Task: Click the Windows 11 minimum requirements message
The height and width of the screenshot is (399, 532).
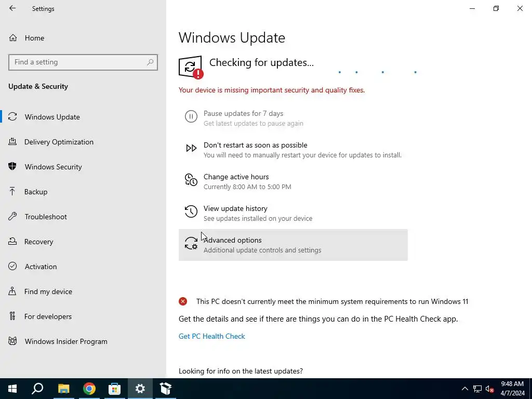Action: (x=332, y=302)
